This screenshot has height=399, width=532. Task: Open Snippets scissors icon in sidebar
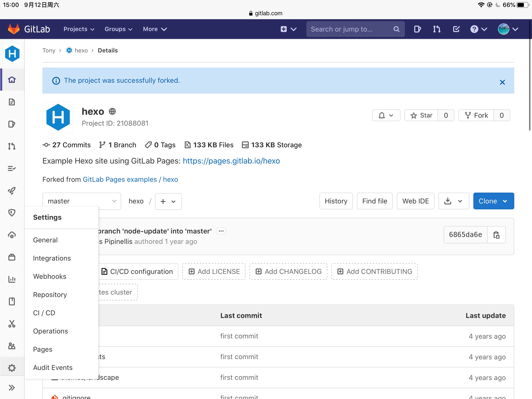(x=12, y=324)
